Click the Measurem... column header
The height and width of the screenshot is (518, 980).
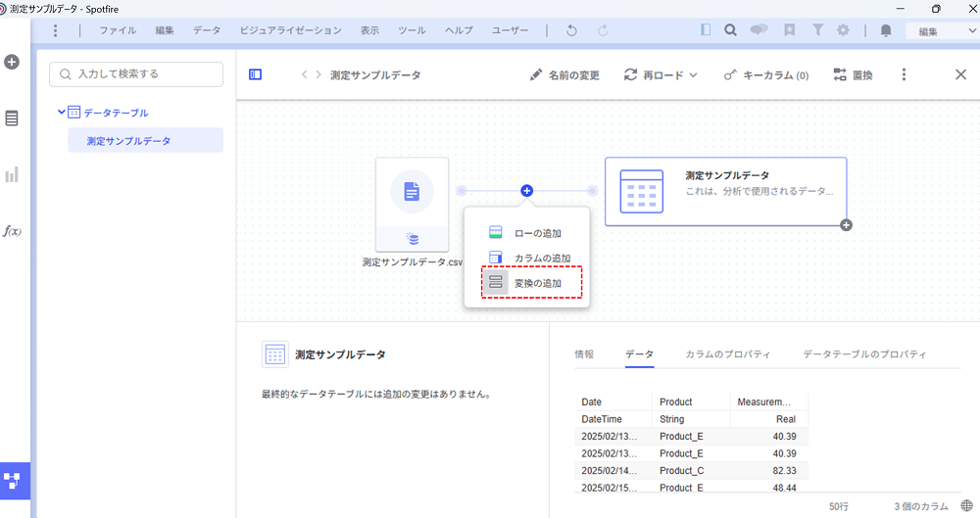(x=769, y=401)
